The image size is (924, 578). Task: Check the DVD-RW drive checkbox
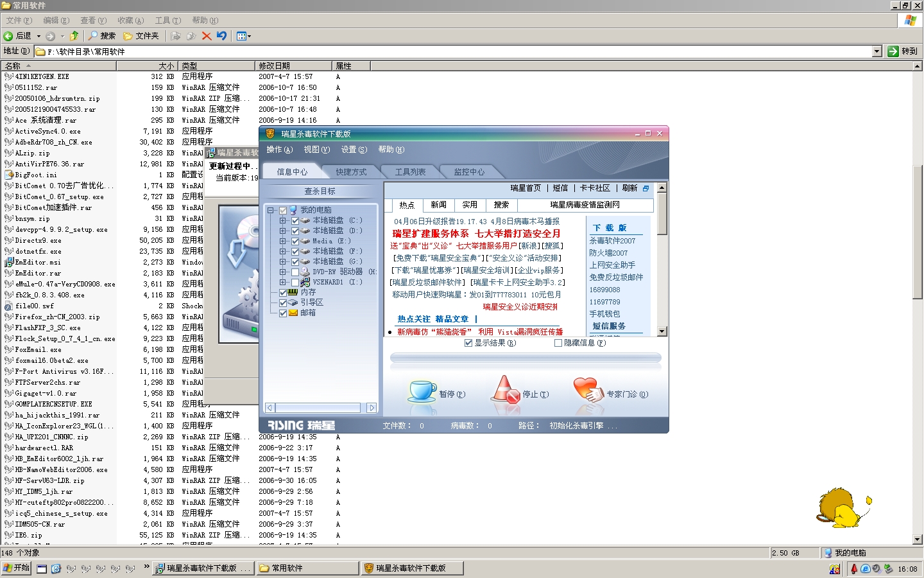295,272
